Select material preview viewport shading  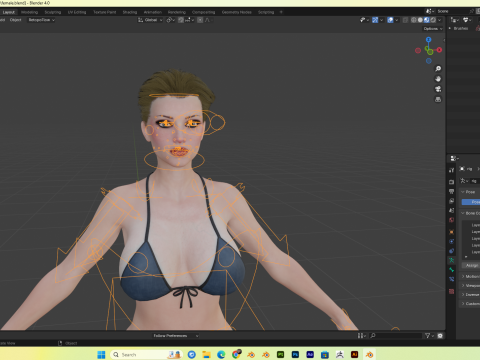coord(427,20)
